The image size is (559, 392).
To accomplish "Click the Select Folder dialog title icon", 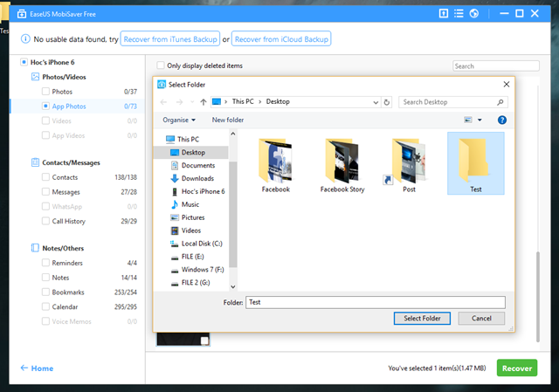I will click(162, 85).
